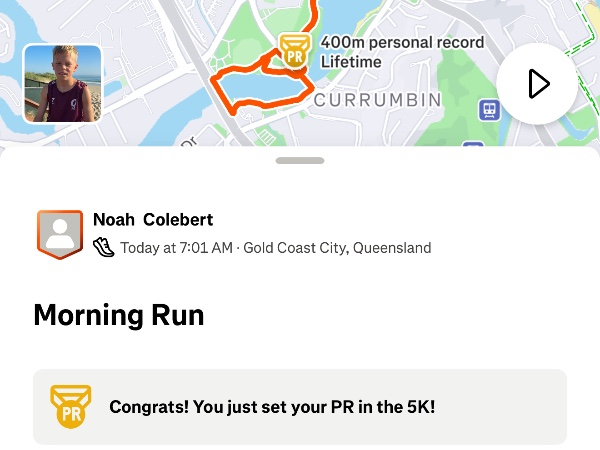Tap Gold Coast City, Queensland location text
The width and height of the screenshot is (600, 450).
pos(337,248)
